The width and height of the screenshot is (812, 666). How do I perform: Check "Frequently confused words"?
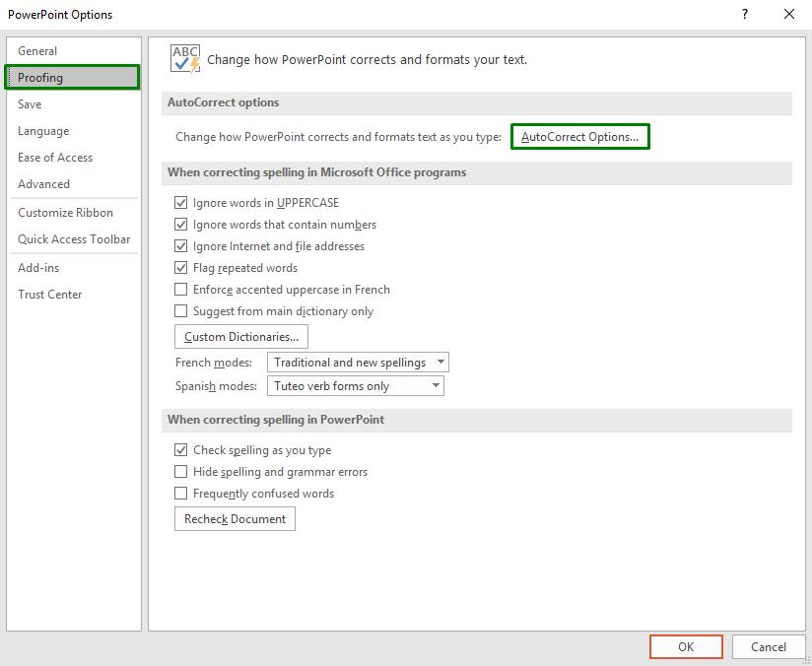(x=180, y=493)
